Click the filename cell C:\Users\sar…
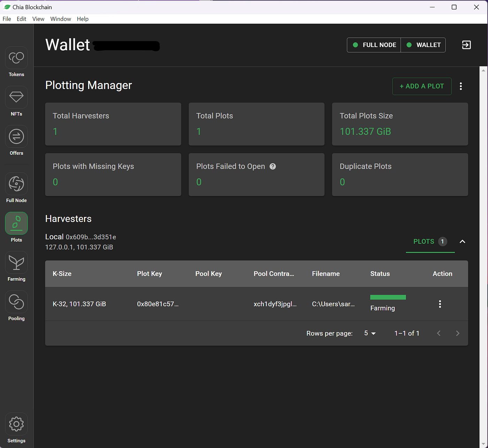 tap(334, 304)
